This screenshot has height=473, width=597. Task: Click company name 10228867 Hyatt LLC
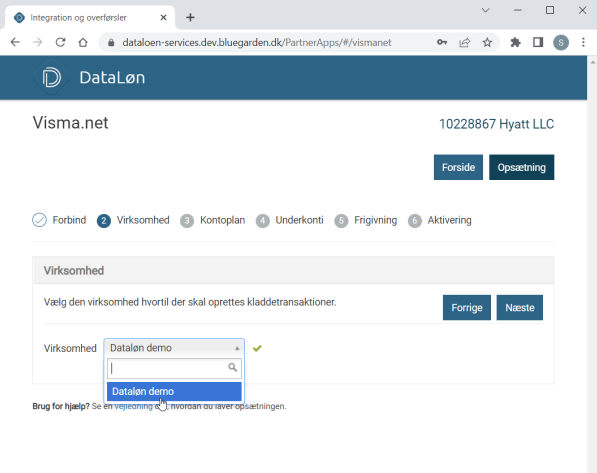point(496,124)
